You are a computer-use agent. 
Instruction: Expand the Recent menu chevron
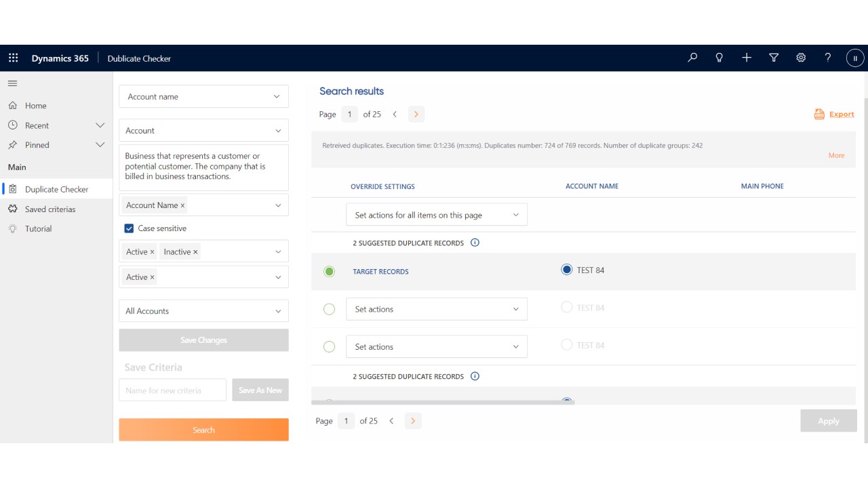pyautogui.click(x=100, y=125)
